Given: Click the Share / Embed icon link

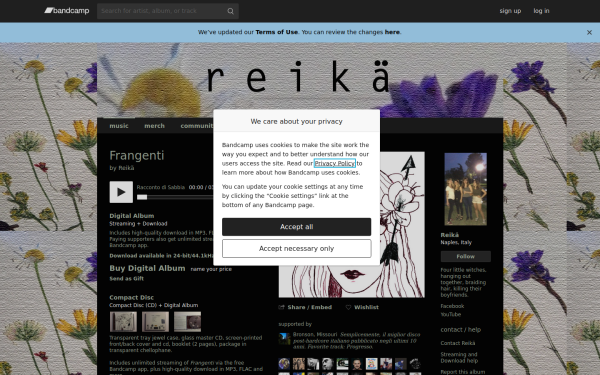Looking at the screenshot, I should point(305,307).
